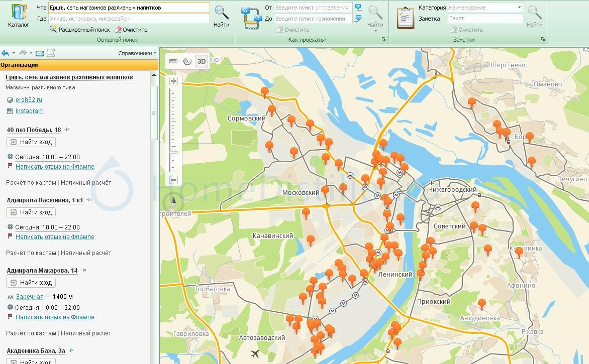Click the results list scroll-up arrow

tap(154, 75)
